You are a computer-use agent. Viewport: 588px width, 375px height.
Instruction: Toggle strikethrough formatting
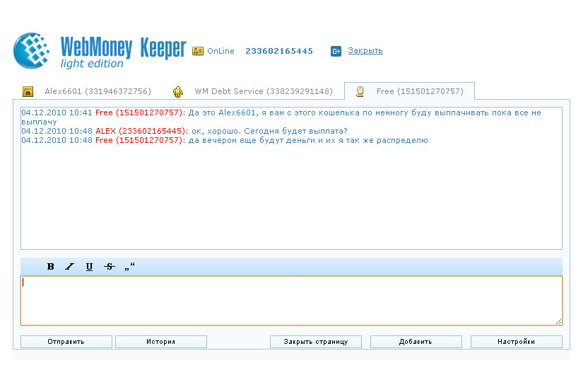point(109,267)
